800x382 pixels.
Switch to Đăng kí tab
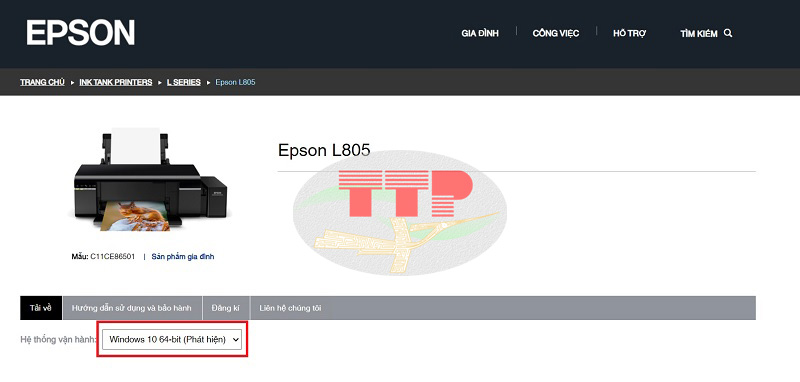point(226,308)
